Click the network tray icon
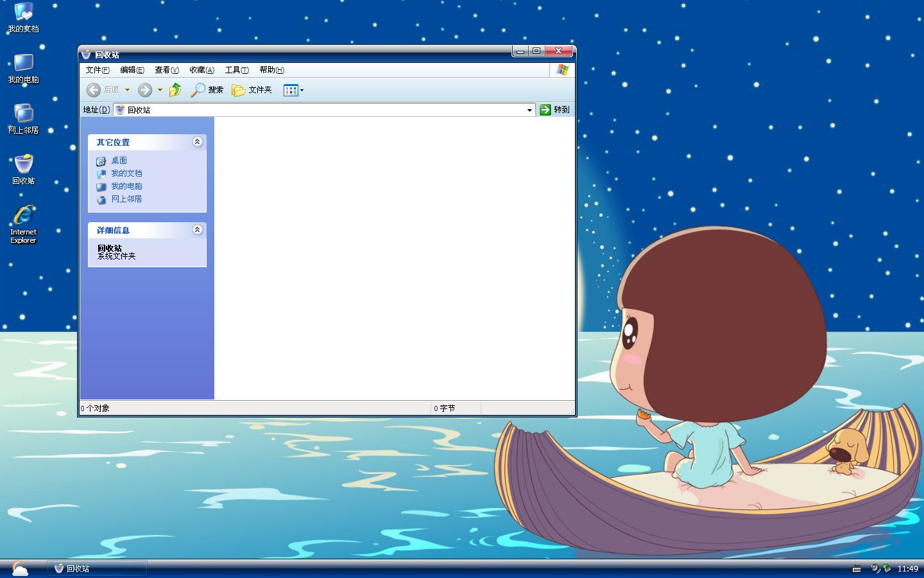Viewport: 924px width, 578px height. (x=887, y=568)
